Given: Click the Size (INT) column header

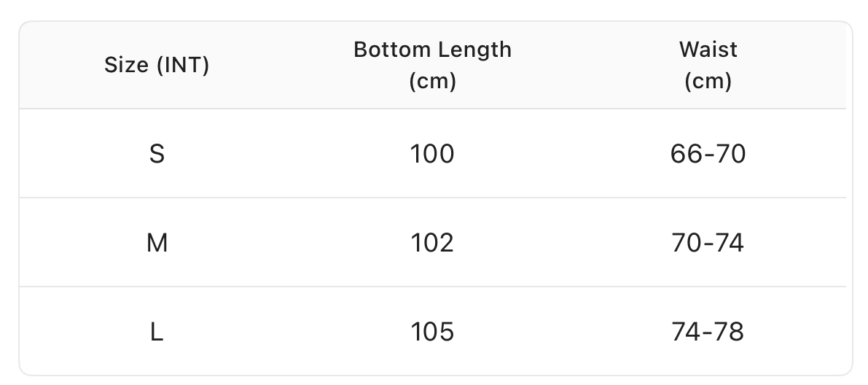Looking at the screenshot, I should 157,66.
